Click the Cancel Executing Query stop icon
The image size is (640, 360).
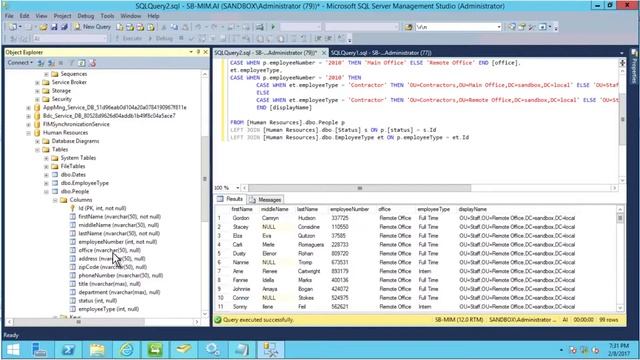tap(181, 38)
